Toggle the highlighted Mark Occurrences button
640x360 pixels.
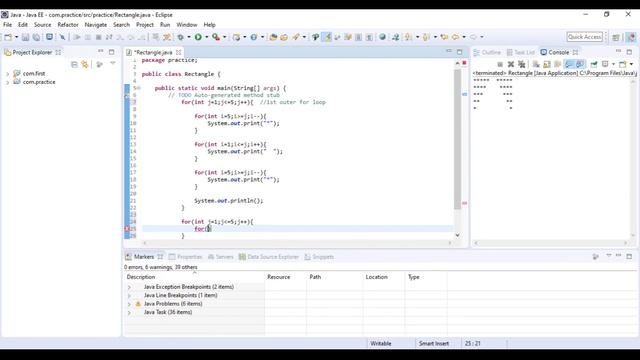[x=327, y=37]
